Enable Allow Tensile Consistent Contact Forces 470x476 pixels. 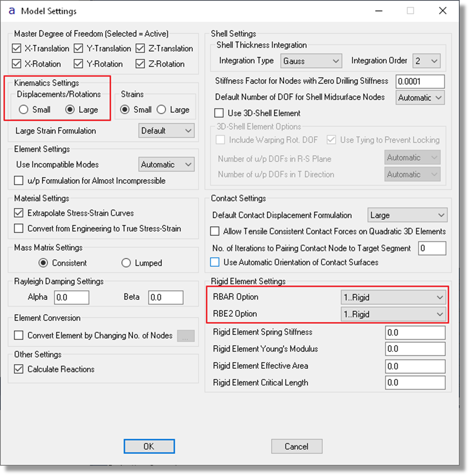point(215,231)
